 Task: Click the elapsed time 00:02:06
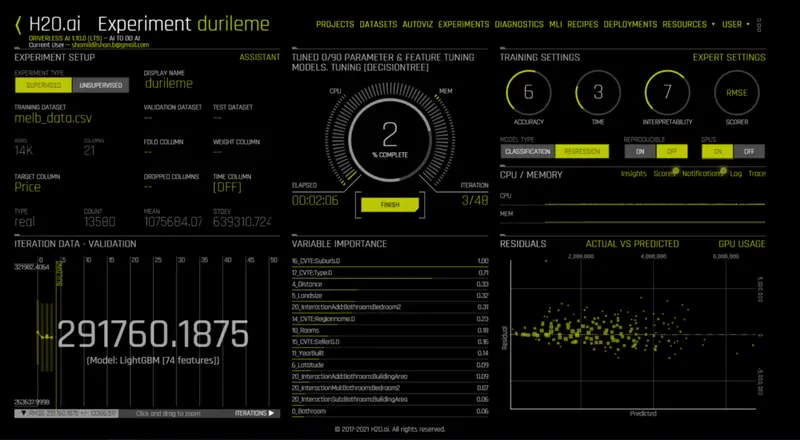click(x=315, y=201)
